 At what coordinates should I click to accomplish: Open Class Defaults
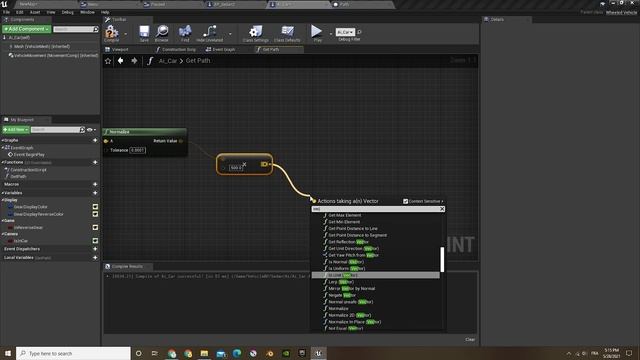pos(287,33)
